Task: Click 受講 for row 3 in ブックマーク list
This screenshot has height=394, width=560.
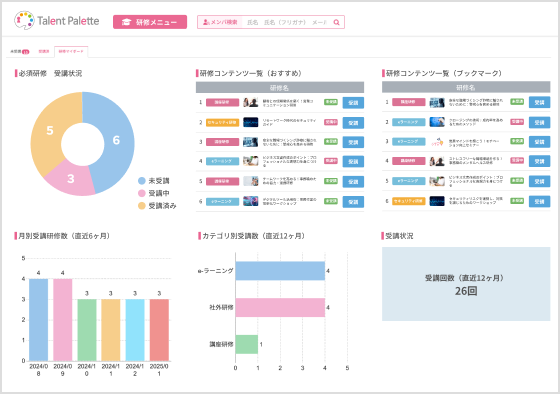Action: 539,142
